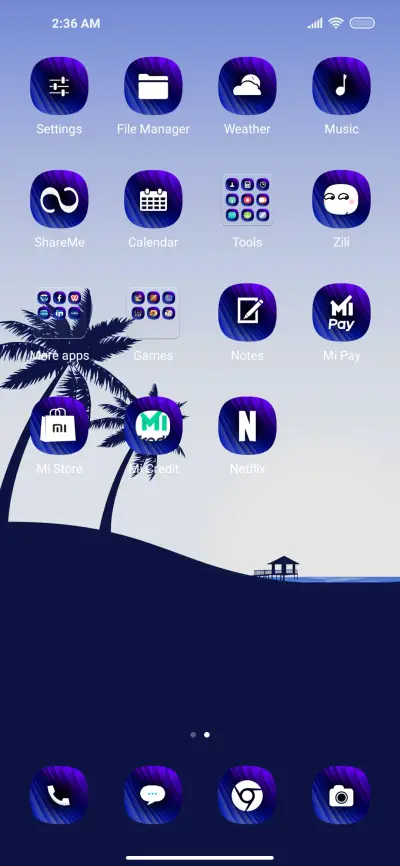Tap the second home screen page dot
Viewport: 400px width, 866px height.
tap(207, 735)
